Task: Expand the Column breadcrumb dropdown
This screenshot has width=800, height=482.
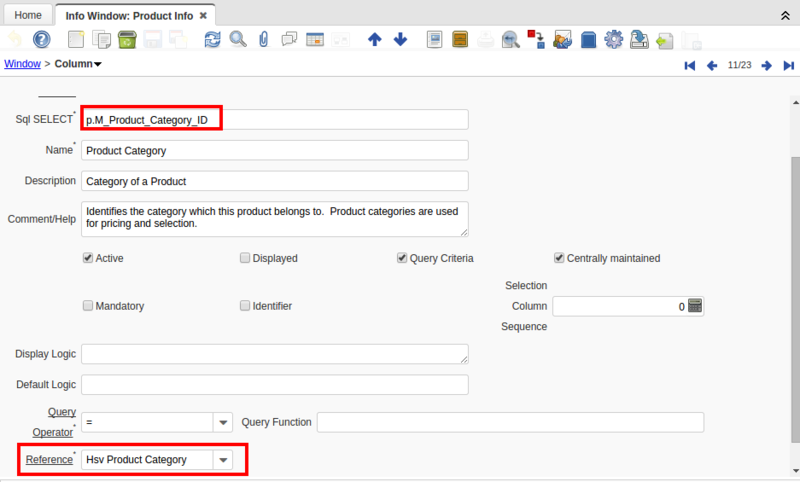Action: coord(98,64)
